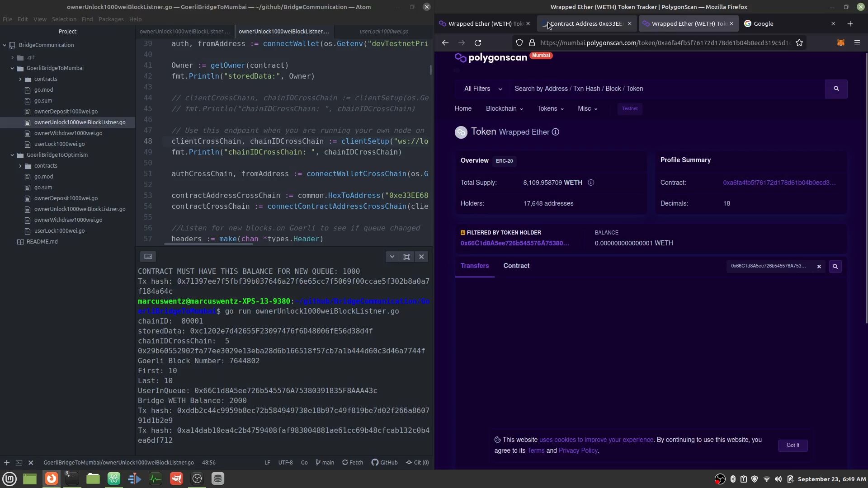The height and width of the screenshot is (488, 868).
Task: Open Git (0) panel in status bar
Action: [x=417, y=462]
